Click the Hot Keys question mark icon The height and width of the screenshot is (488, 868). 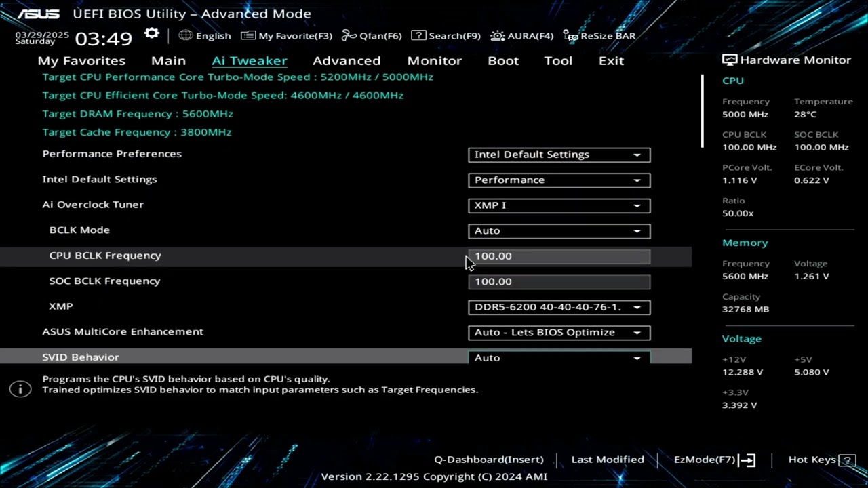click(x=847, y=460)
